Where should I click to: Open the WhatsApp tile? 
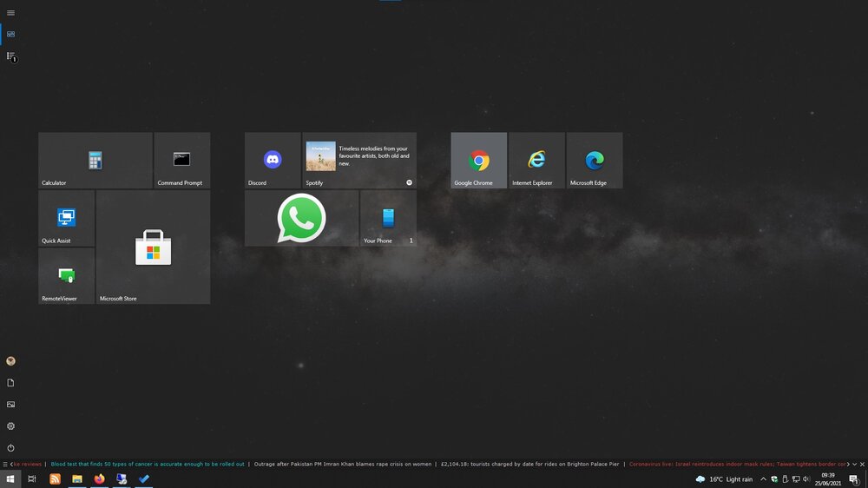tap(302, 218)
